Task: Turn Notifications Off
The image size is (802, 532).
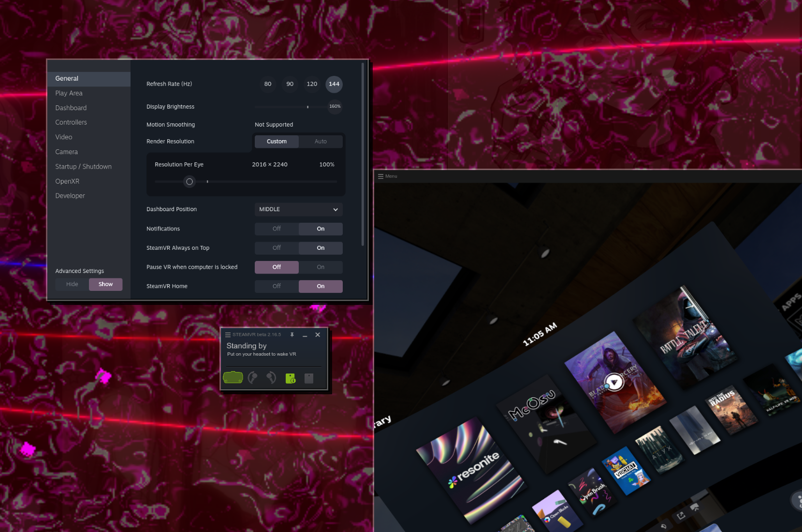Action: (277, 229)
